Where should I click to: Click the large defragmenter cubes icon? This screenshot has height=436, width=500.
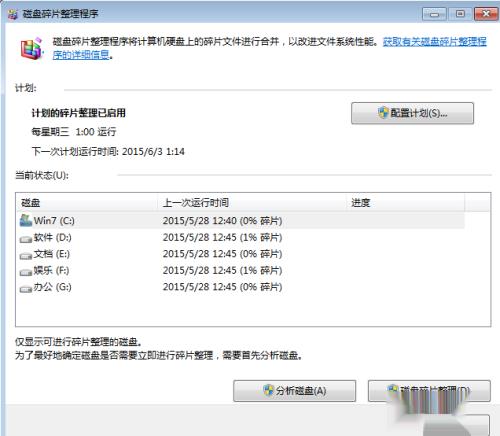[32, 49]
